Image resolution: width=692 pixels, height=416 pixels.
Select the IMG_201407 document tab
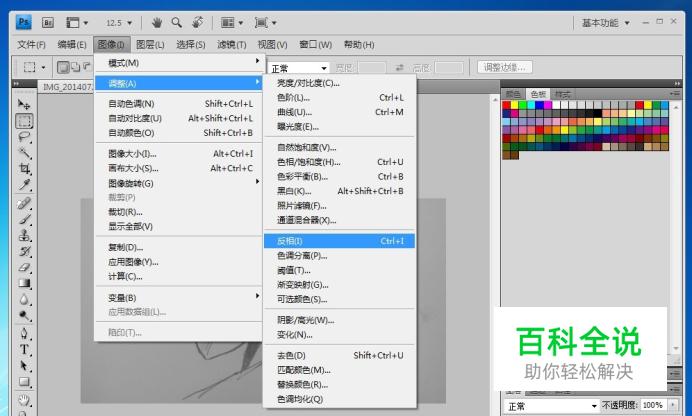(x=67, y=87)
